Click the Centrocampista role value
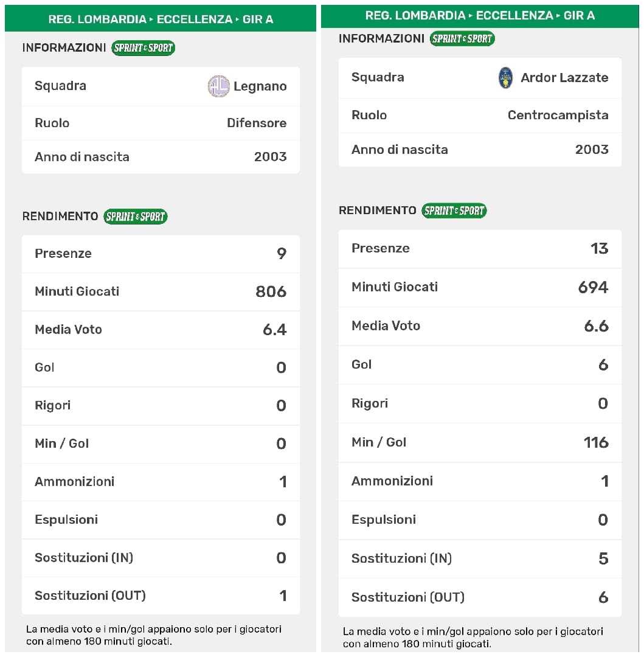644x657 pixels. click(558, 115)
